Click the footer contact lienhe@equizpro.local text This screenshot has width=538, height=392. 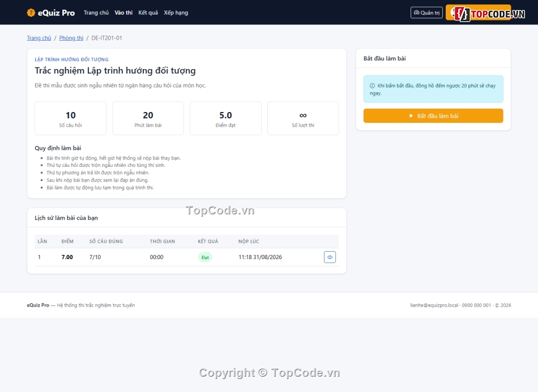pos(434,305)
